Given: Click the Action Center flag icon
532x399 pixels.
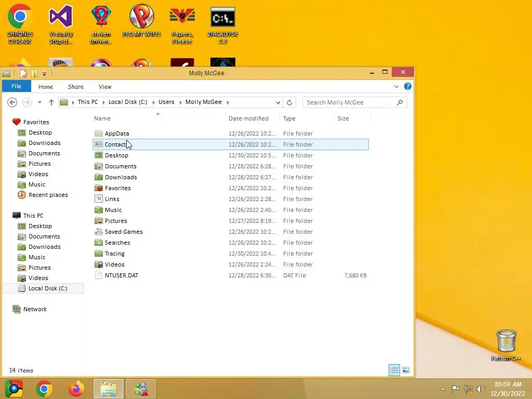Looking at the screenshot, I should tap(455, 389).
